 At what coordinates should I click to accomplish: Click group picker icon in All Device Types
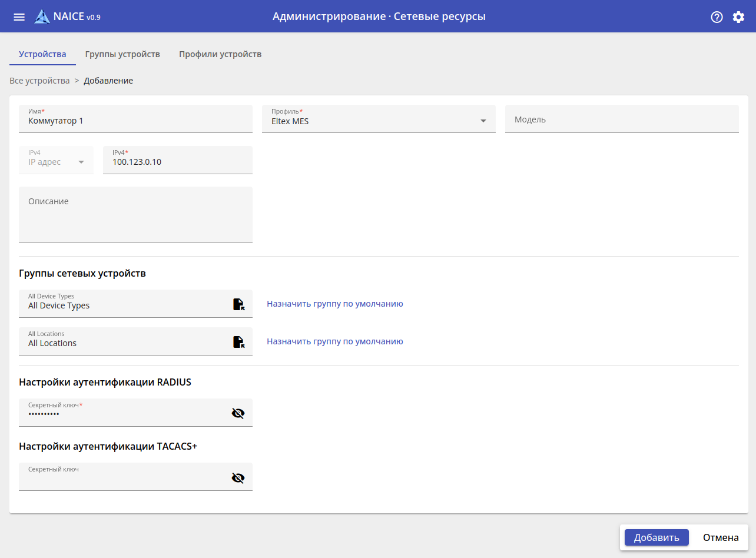238,304
